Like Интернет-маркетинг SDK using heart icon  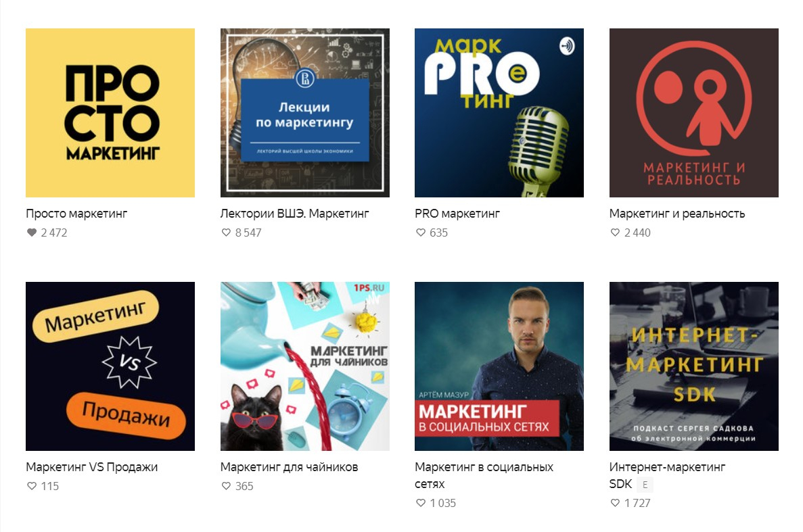(x=615, y=503)
